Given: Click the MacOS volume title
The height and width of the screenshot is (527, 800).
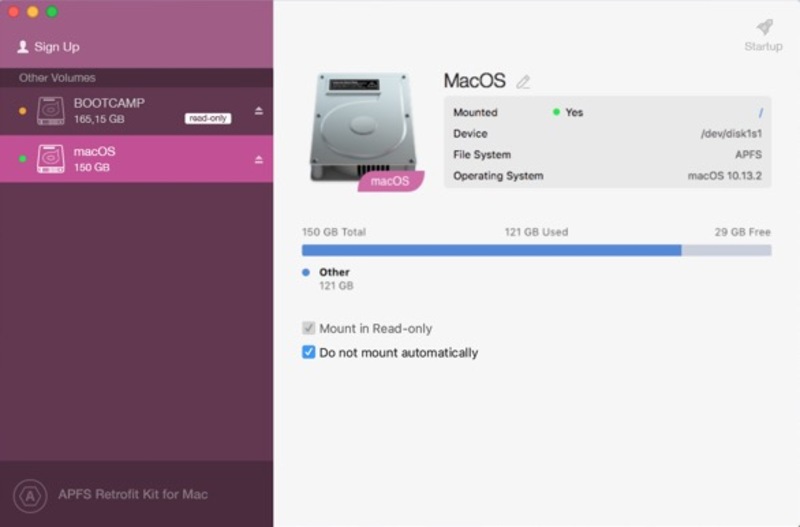Looking at the screenshot, I should pyautogui.click(x=474, y=81).
